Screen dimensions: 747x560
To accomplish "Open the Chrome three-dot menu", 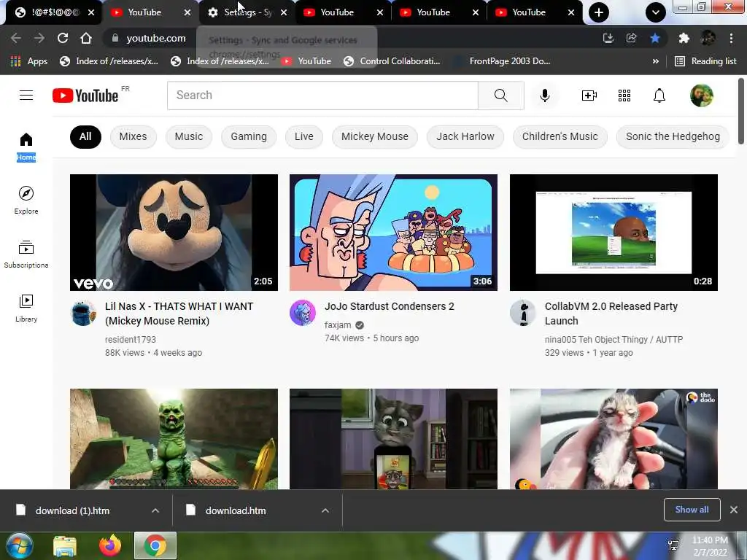I will tap(731, 38).
